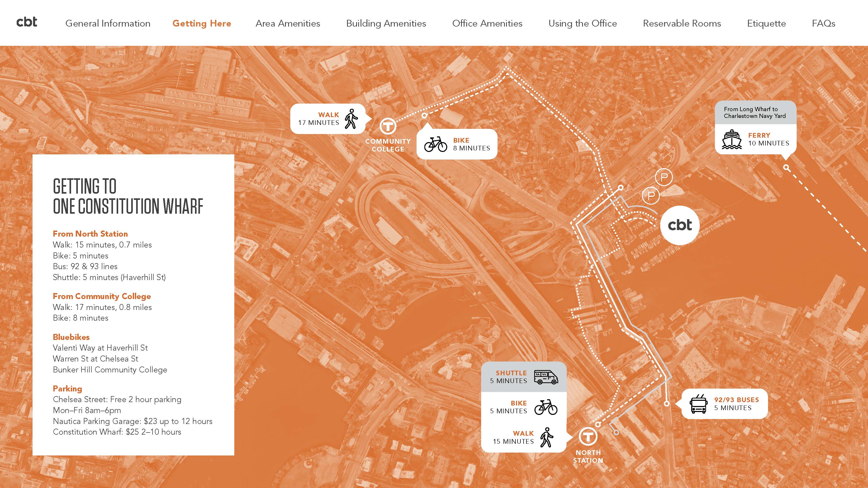Click 'SHUTTLE 5 MINUTES' label
Screen dimensions: 868x488
click(x=508, y=377)
